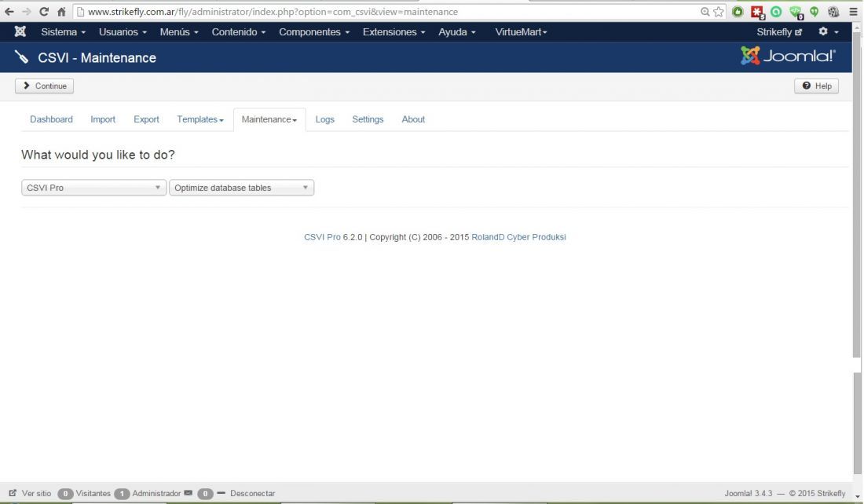Click the Joomla logo icon in admin menu
Image resolution: width=864 pixels, height=504 pixels.
point(20,31)
